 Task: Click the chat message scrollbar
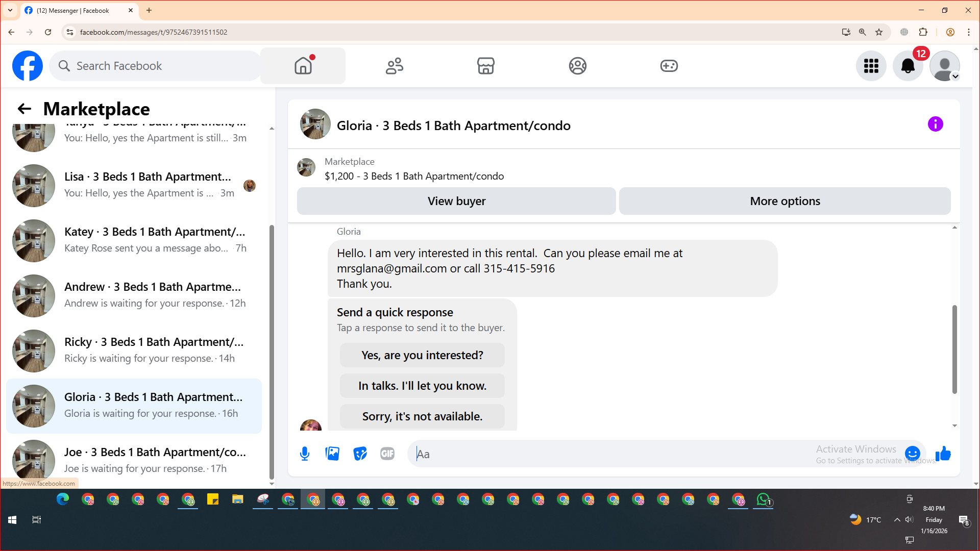954,349
